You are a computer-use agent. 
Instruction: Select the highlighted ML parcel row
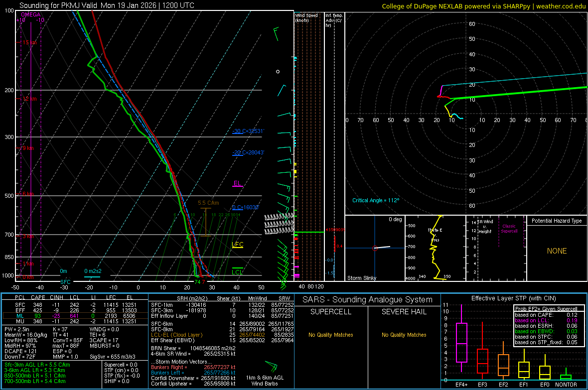(75, 316)
